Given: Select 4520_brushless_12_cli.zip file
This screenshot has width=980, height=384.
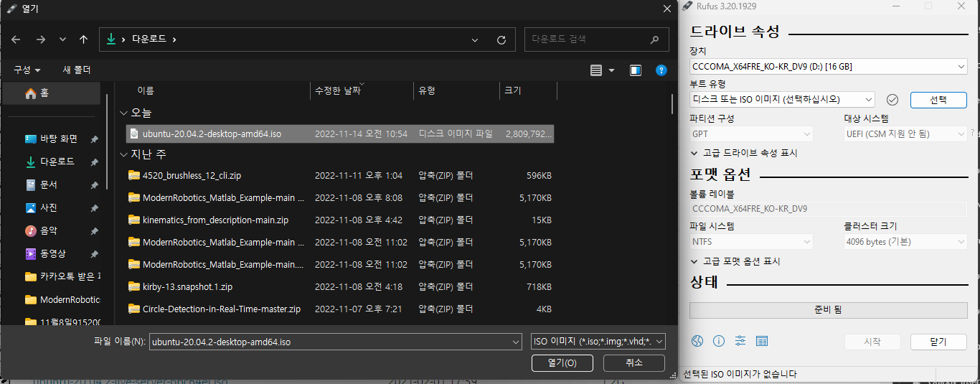Looking at the screenshot, I should tap(340, 175).
